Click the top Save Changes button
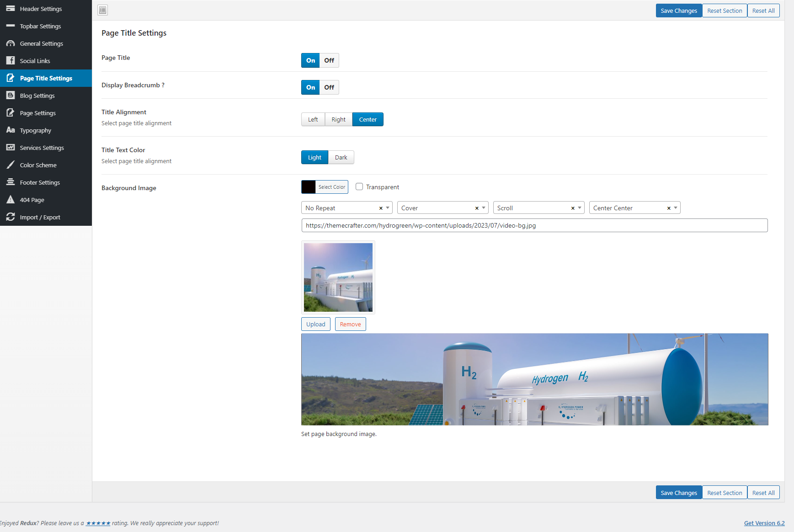The height and width of the screenshot is (532, 794). [678, 11]
